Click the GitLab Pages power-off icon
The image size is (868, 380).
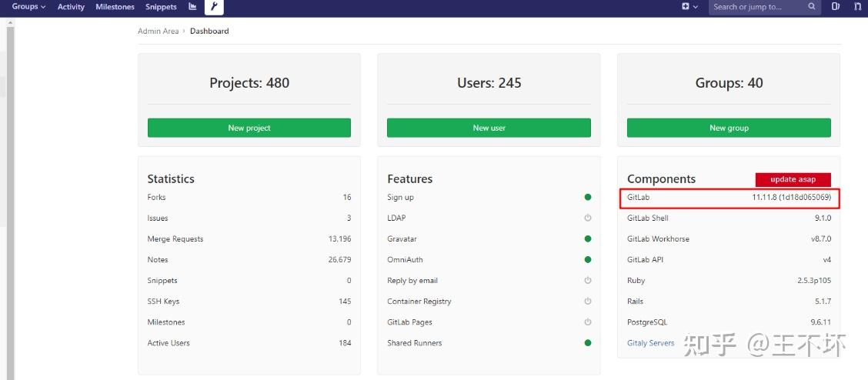coord(588,322)
